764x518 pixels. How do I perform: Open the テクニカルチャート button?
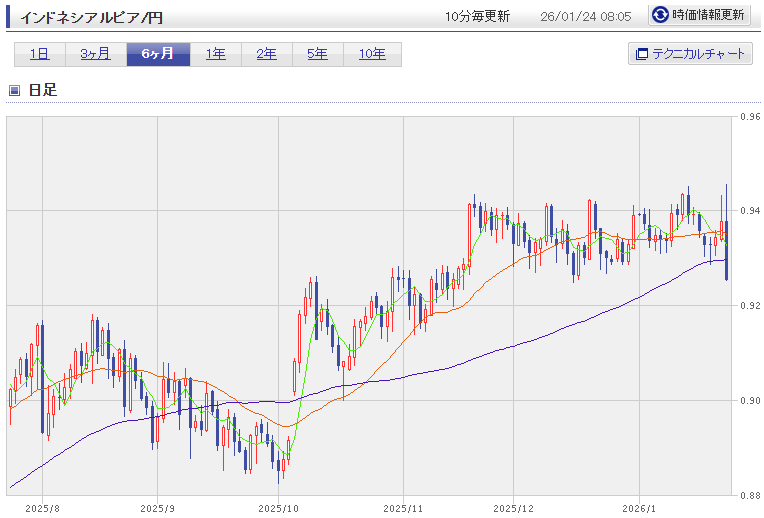[x=690, y=54]
